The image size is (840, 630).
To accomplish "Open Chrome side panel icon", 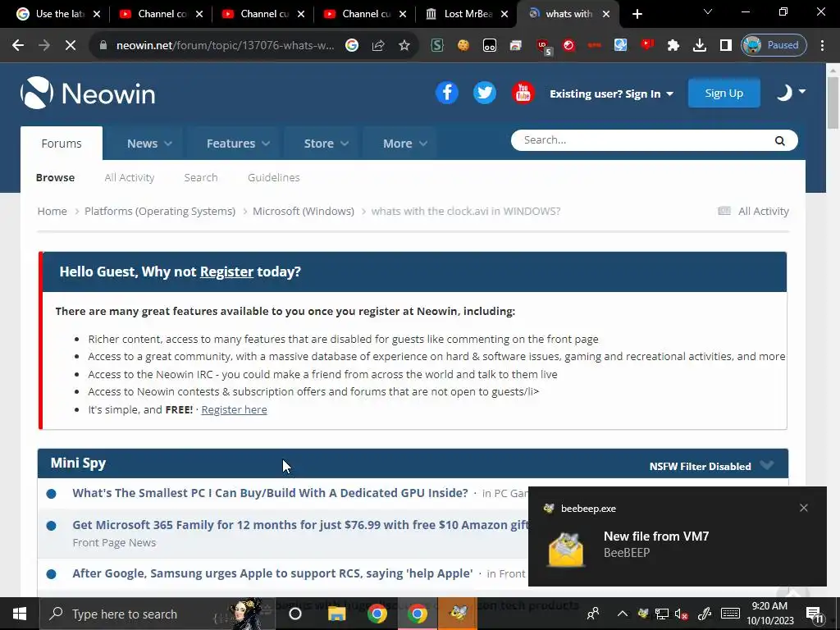I will [725, 45].
